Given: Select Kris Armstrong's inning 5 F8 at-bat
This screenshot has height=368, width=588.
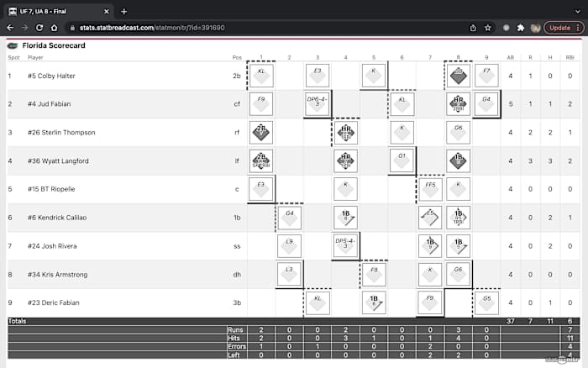Looking at the screenshot, I should (x=374, y=274).
